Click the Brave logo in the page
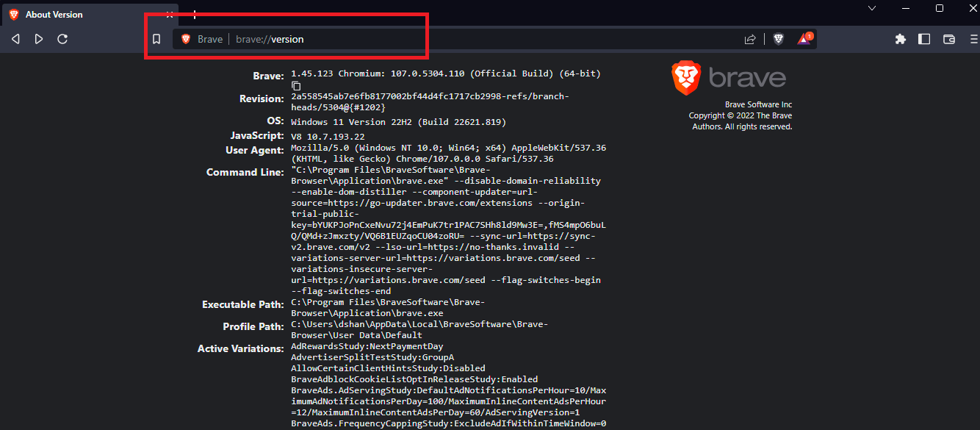Viewport: 980px width, 430px height. pyautogui.click(x=729, y=78)
